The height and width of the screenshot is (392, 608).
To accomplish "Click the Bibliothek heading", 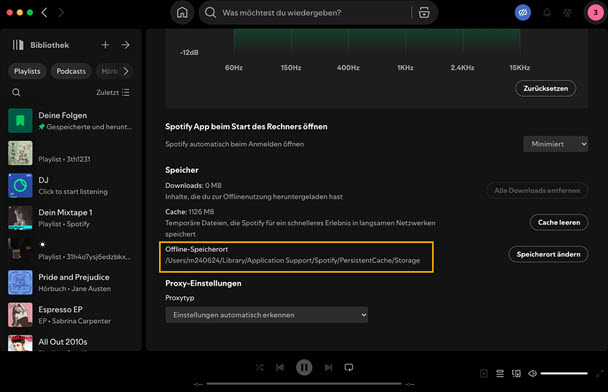I will point(50,45).
